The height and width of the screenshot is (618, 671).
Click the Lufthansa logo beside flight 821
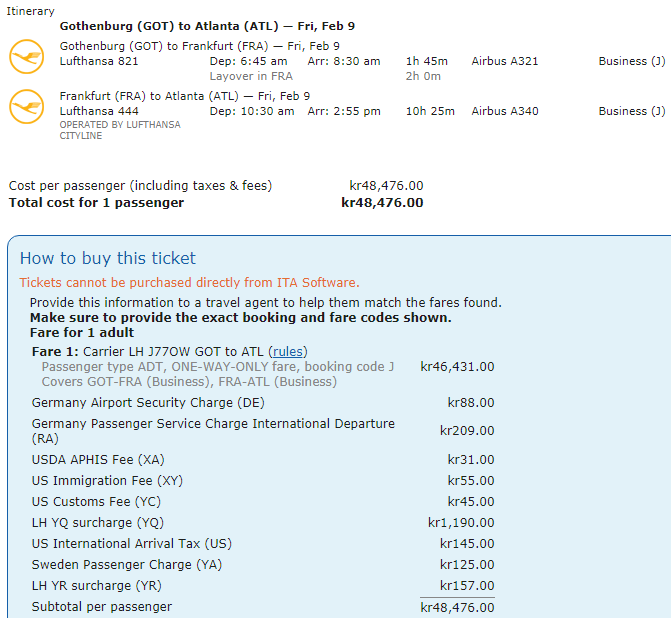[27, 57]
